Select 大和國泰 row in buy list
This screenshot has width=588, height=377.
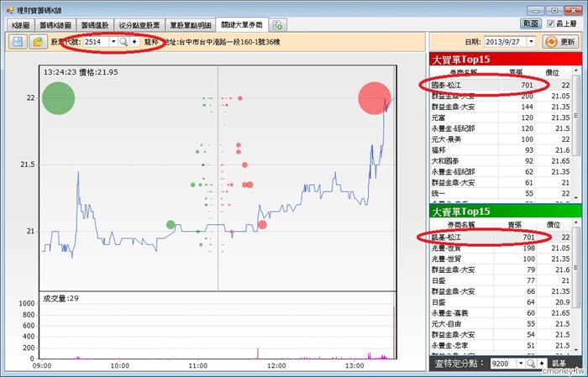tap(501, 161)
